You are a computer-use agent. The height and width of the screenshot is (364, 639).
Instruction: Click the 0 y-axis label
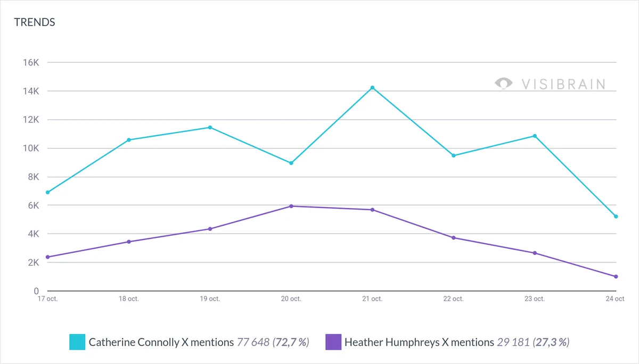(37, 292)
